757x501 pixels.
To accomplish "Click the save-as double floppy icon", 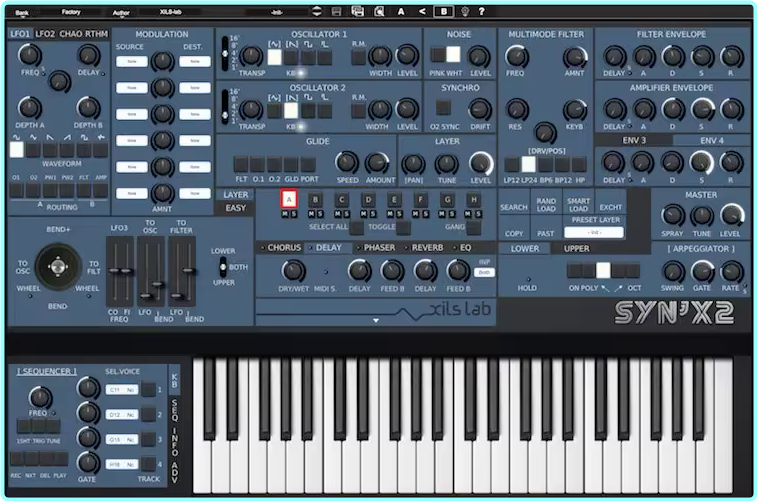I will 358,12.
